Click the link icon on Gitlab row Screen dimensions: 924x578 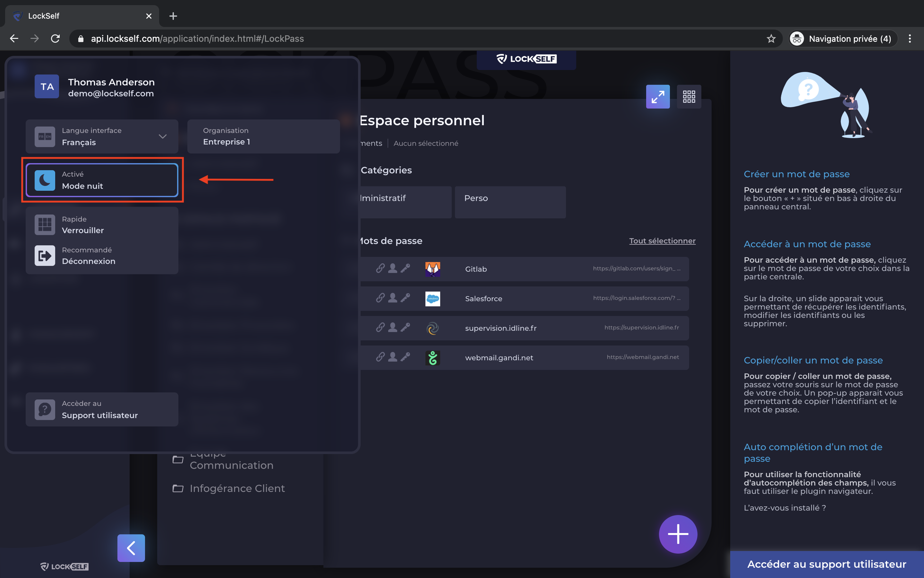pos(380,268)
